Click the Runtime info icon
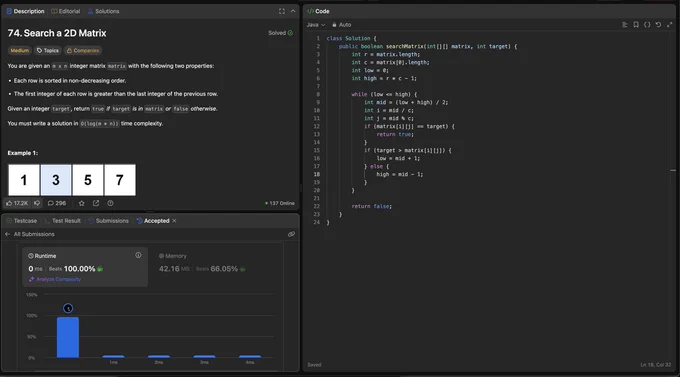This screenshot has width=680, height=377. coord(138,255)
